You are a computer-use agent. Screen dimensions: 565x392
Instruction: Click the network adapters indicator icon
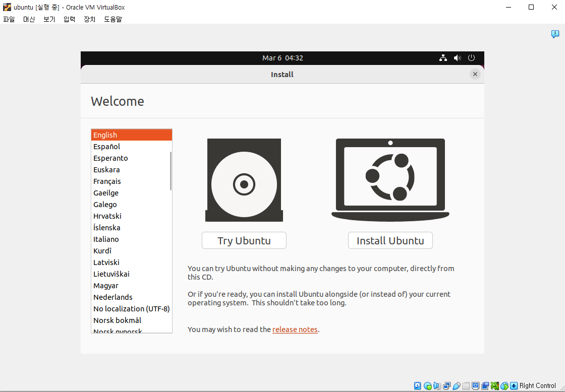(447, 386)
